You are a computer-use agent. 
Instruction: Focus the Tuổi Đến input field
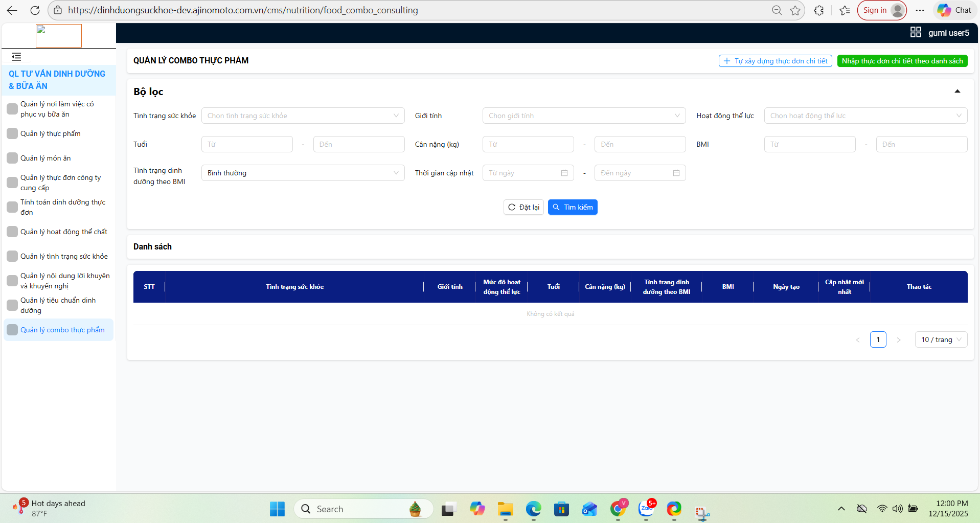[359, 144]
